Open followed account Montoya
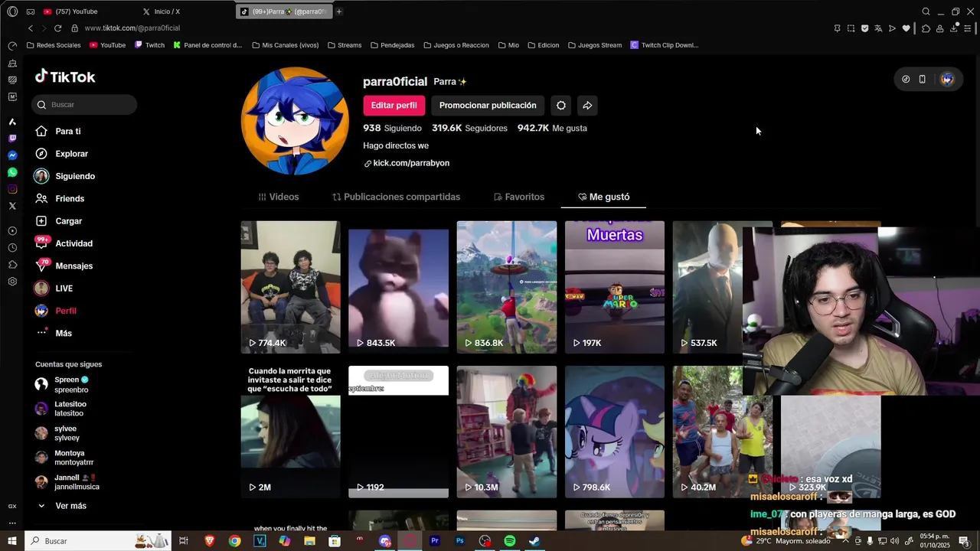980x551 pixels. pos(64,458)
